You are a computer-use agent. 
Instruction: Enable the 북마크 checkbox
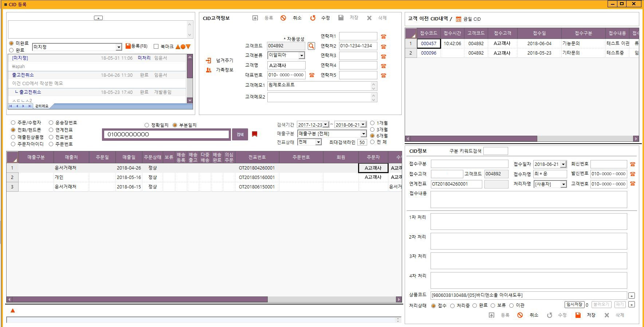click(x=156, y=47)
